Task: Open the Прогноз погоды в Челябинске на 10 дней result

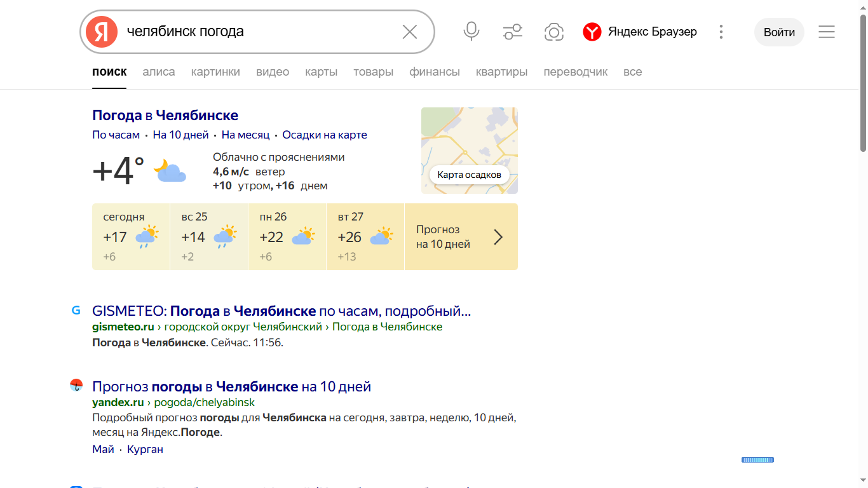Action: [x=231, y=386]
